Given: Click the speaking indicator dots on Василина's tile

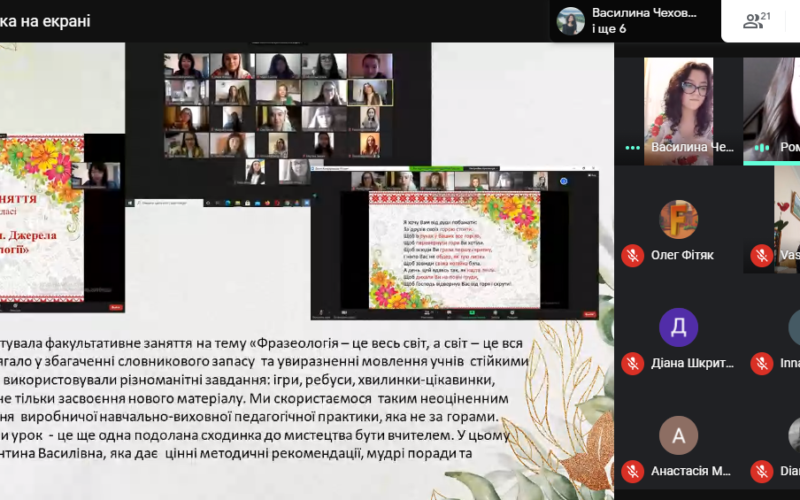Looking at the screenshot, I should click(632, 147).
